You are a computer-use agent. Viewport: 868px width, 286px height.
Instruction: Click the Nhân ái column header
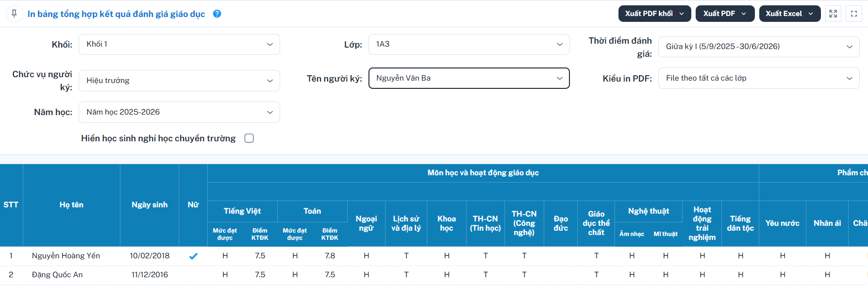click(x=827, y=223)
